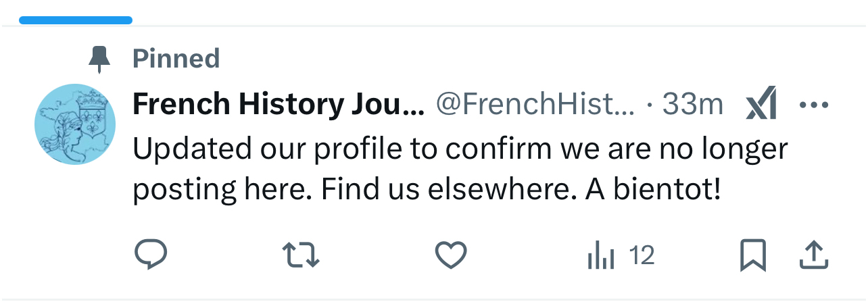The height and width of the screenshot is (304, 868).
Task: Open post analytics bar chart icon
Action: tap(601, 256)
